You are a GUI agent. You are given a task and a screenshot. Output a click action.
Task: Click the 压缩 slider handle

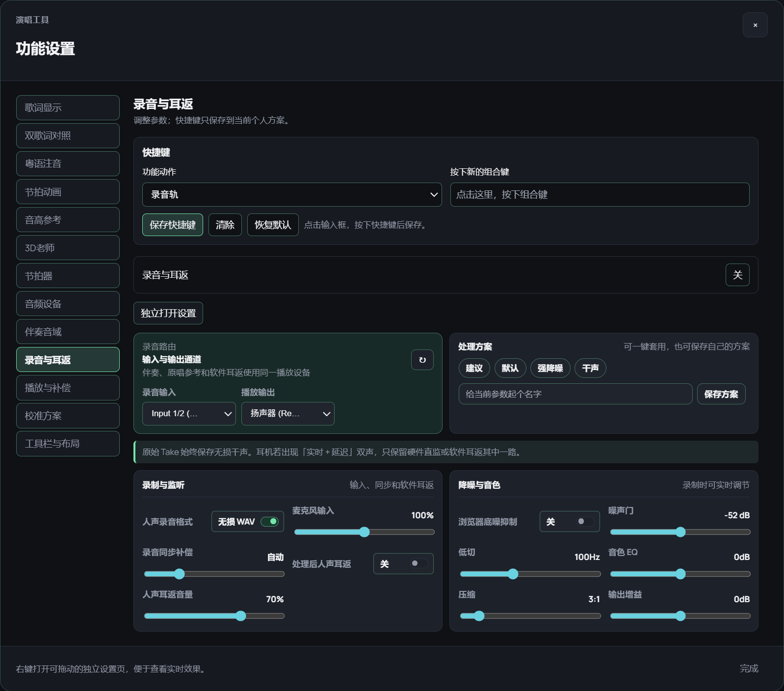(479, 616)
